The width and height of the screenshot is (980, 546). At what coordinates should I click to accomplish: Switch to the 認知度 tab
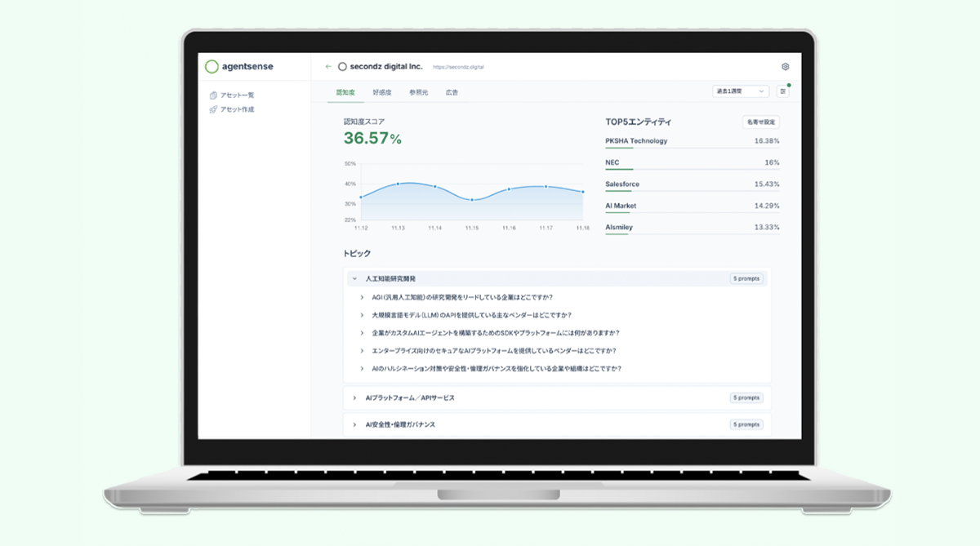(x=345, y=92)
